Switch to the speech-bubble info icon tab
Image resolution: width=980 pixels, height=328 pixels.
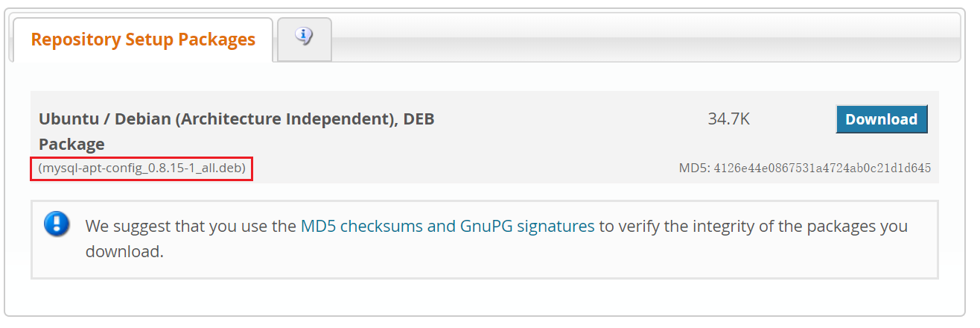point(304,37)
